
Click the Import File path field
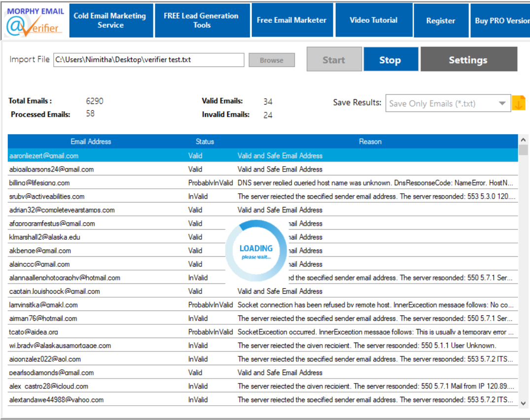tap(149, 60)
